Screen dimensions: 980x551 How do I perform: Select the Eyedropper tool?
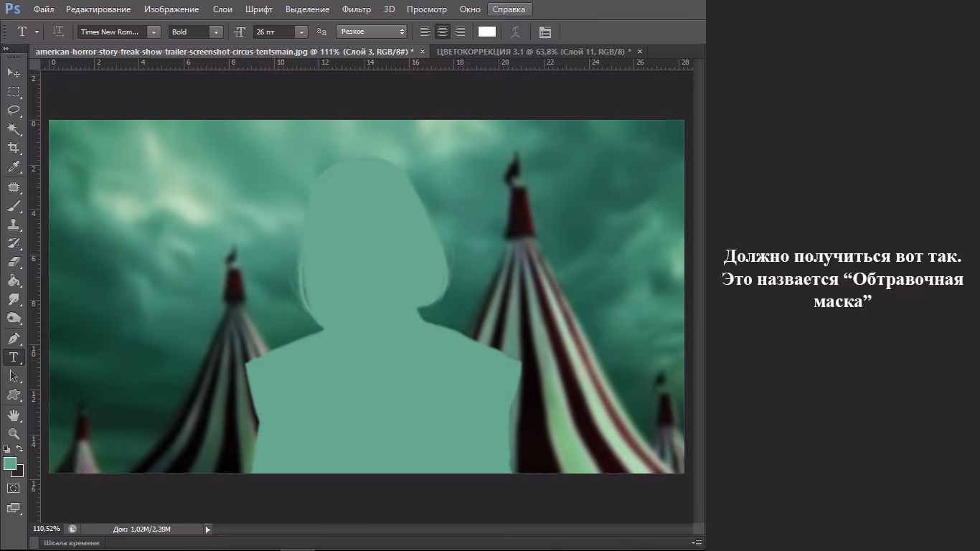(x=14, y=167)
